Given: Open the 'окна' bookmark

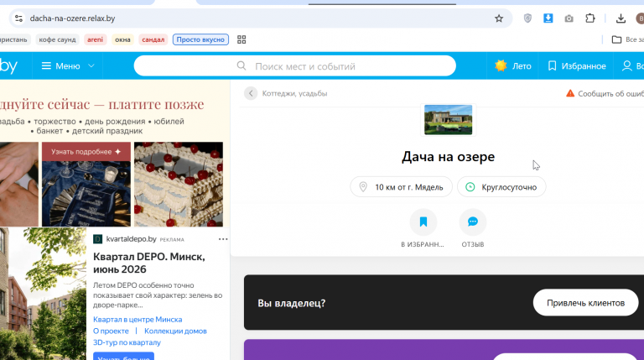Looking at the screenshot, I should (x=122, y=39).
